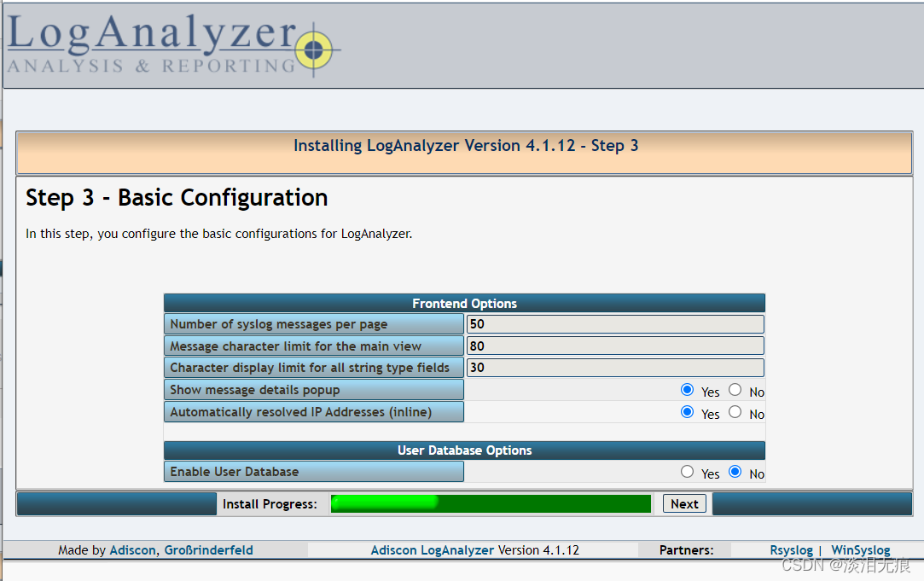Select No for Automatically resolved IP Addresses
The height and width of the screenshot is (581, 924).
[x=735, y=412]
